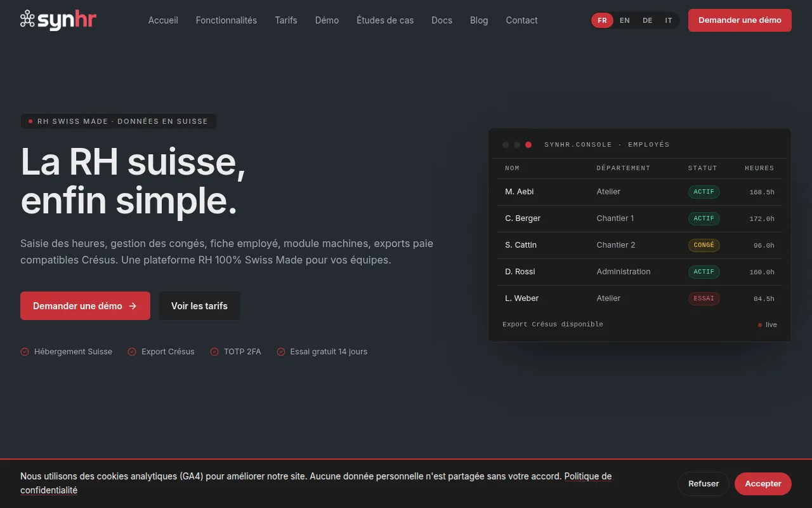
Task: Click the synhr logo
Action: 58,20
